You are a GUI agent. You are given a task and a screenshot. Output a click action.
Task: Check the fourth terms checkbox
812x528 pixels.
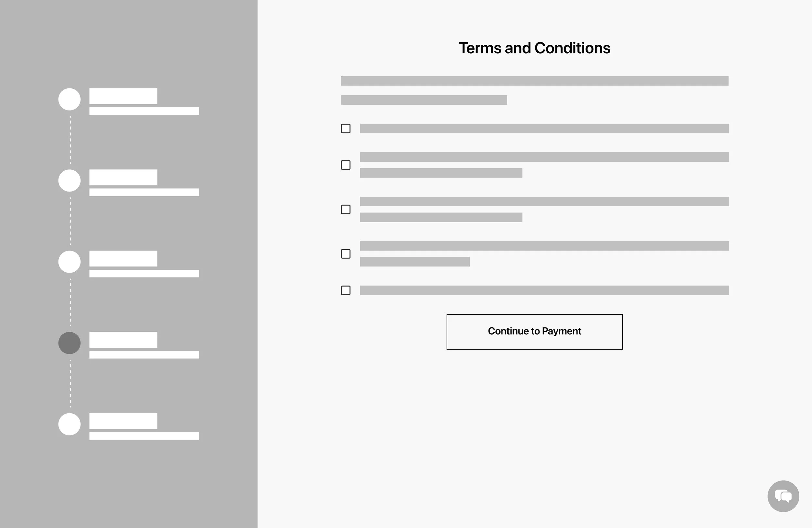[x=346, y=253]
